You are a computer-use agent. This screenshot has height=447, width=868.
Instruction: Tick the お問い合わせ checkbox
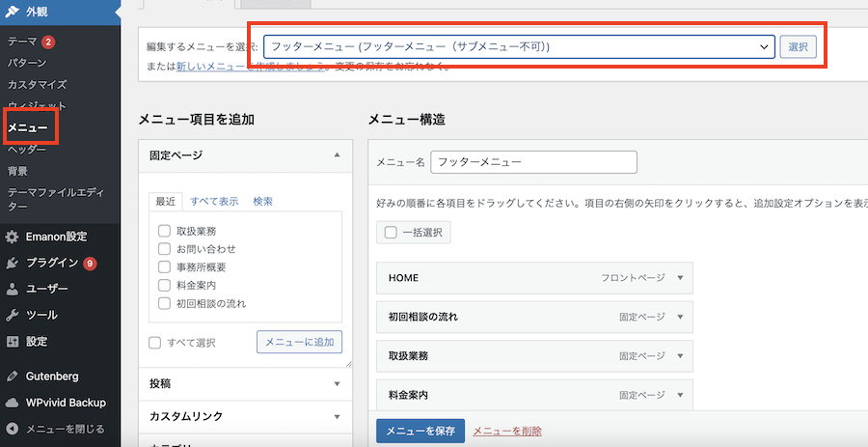coord(165,249)
